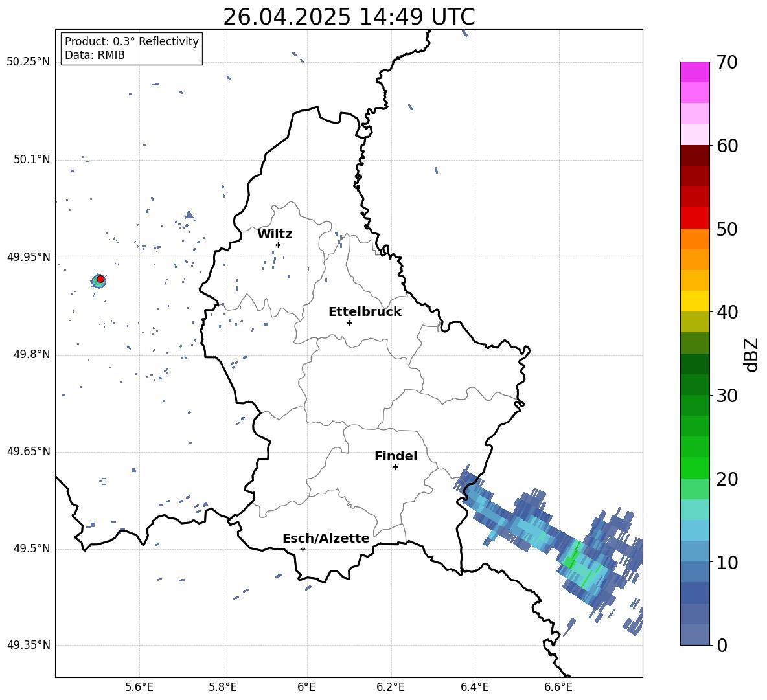This screenshot has width=767, height=700.
Task: Click the 49.8°N latitude label
Action: pyautogui.click(x=32, y=354)
